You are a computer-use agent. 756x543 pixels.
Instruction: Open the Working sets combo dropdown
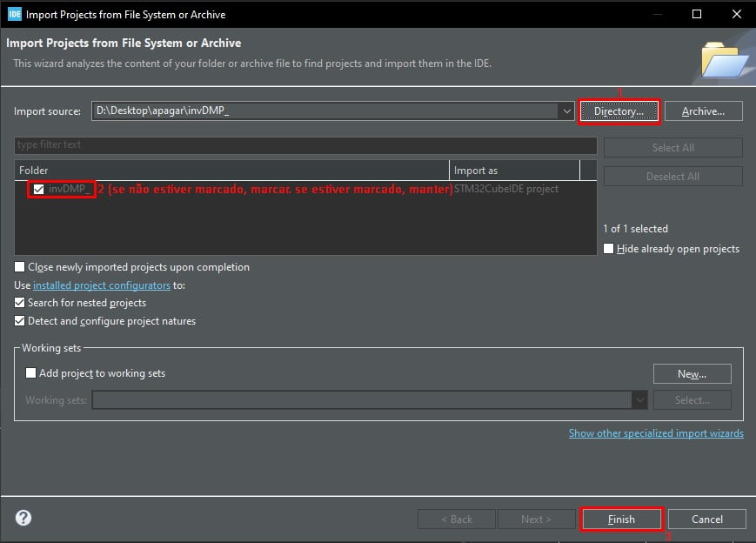[x=639, y=399]
